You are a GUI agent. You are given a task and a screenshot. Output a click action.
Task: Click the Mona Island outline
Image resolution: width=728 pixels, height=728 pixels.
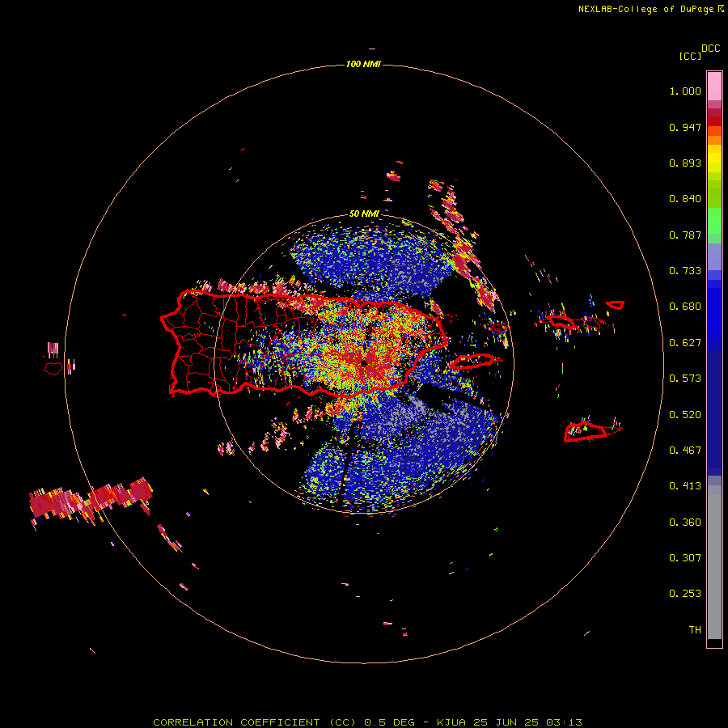pos(53,369)
